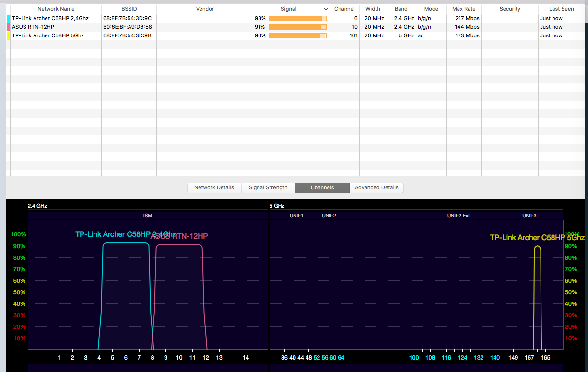This screenshot has height=372, width=588.
Task: Select the Channels tab
Action: [x=322, y=187]
